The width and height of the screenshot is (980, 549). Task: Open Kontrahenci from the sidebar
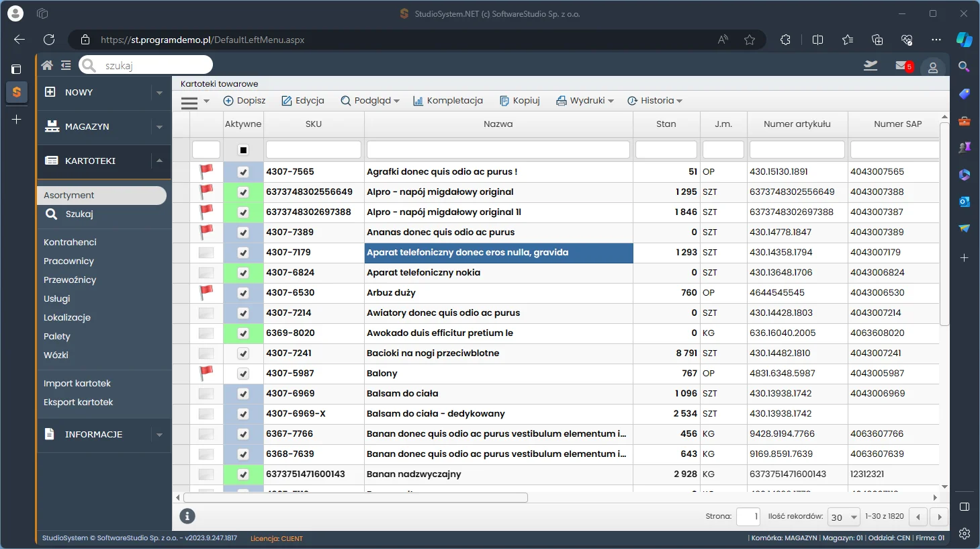pyautogui.click(x=70, y=242)
